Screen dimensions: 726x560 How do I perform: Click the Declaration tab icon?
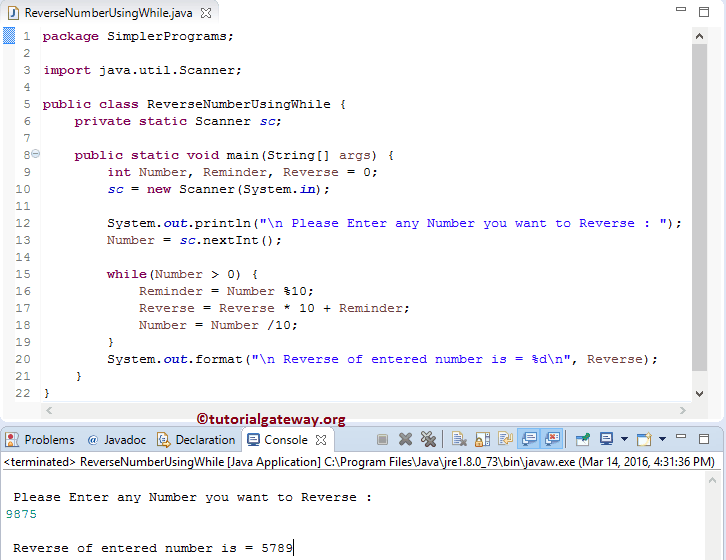(163, 440)
